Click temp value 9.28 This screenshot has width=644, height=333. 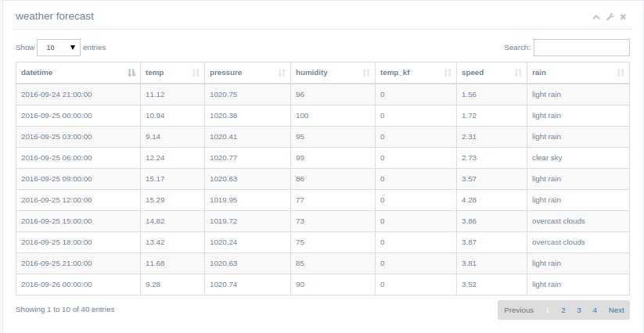[153, 285]
